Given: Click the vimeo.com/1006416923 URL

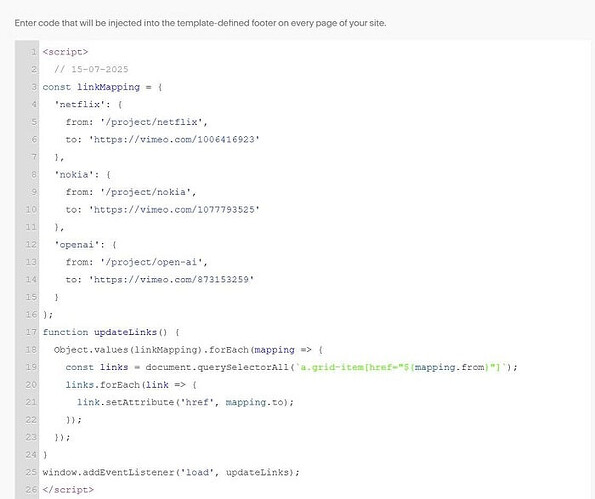Looking at the screenshot, I should tap(174, 140).
